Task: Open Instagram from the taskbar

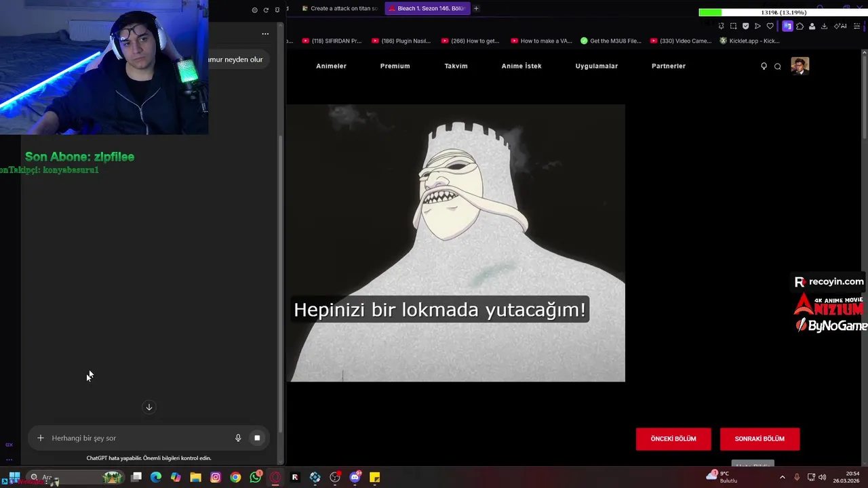Action: (216, 477)
